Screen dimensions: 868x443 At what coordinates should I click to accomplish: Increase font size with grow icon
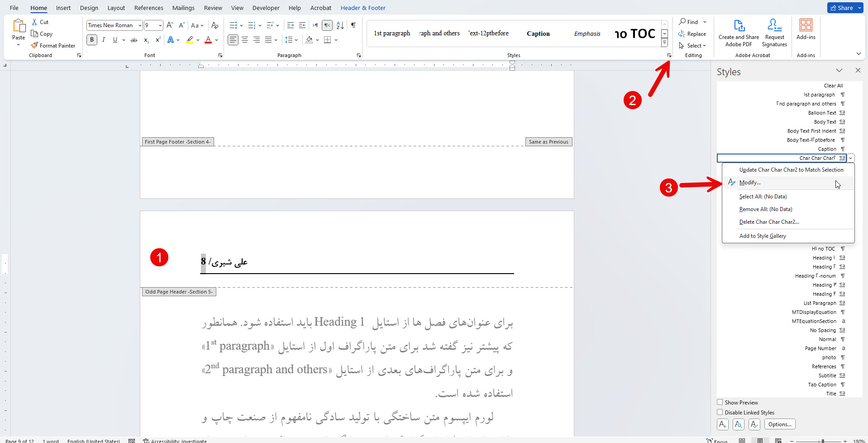pyautogui.click(x=170, y=25)
